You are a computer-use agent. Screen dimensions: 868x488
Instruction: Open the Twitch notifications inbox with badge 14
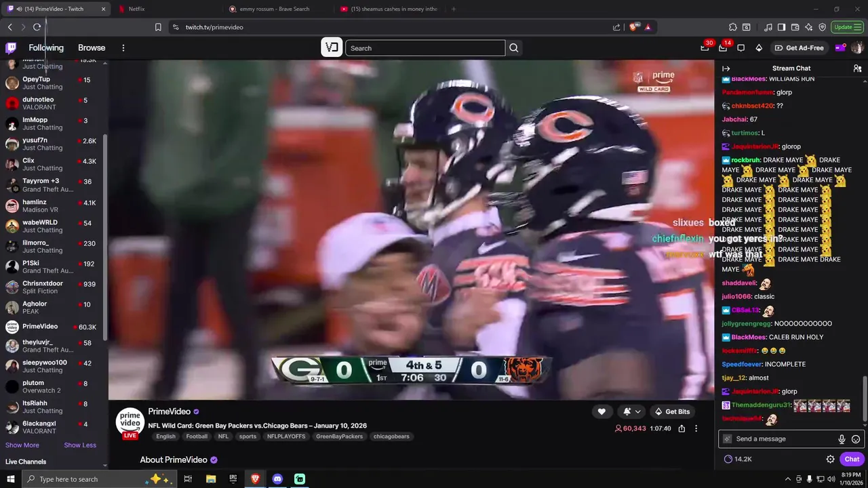pyautogui.click(x=723, y=47)
